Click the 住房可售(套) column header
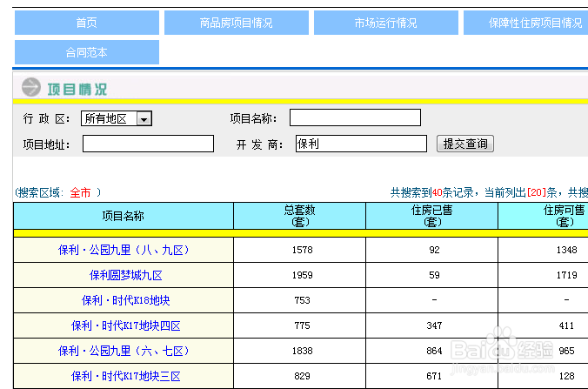 point(544,216)
